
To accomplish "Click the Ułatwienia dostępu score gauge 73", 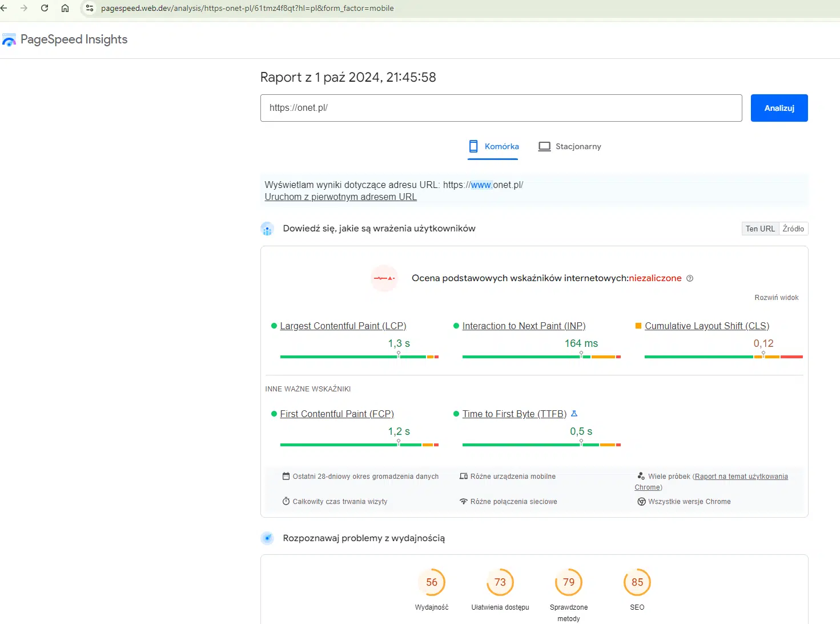I will [x=500, y=582].
